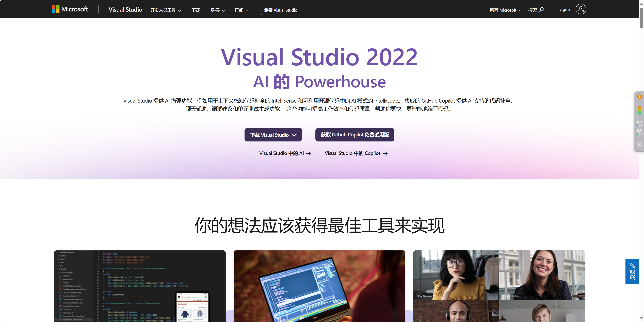
Task: Click the Microsoft logo
Action: [70, 9]
